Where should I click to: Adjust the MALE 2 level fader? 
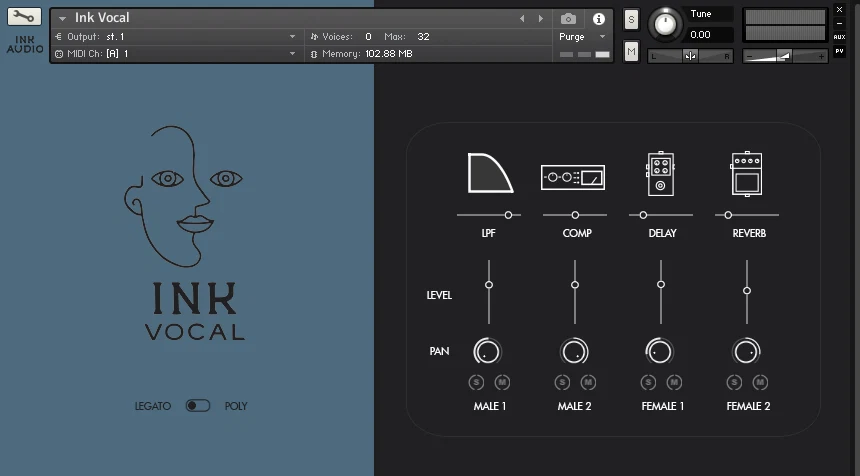coord(575,292)
